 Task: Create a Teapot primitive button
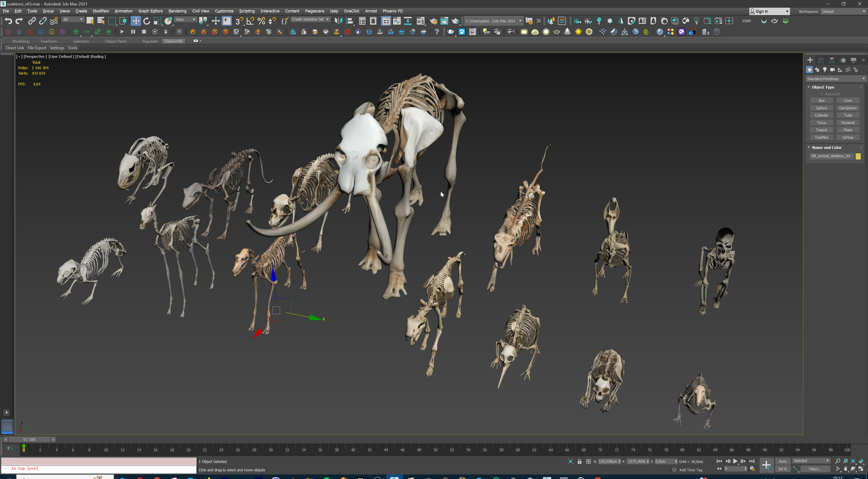click(821, 130)
